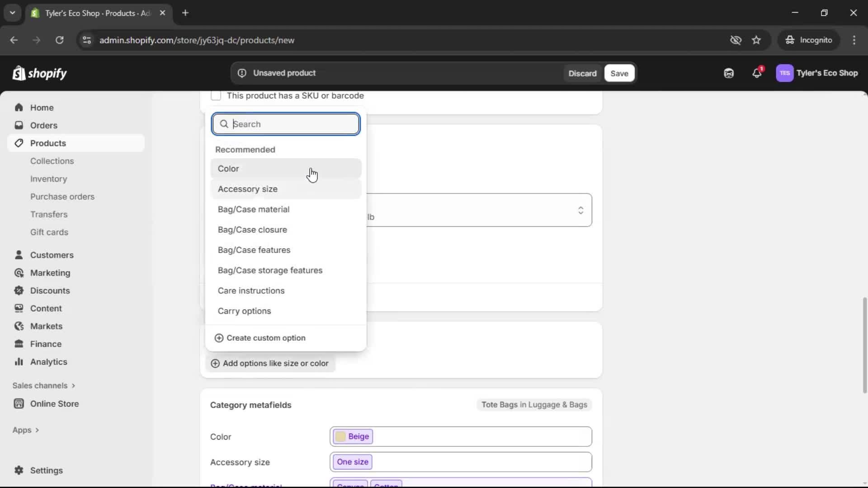Open the notifications bell
Image resolution: width=868 pixels, height=488 pixels.
pos(757,73)
